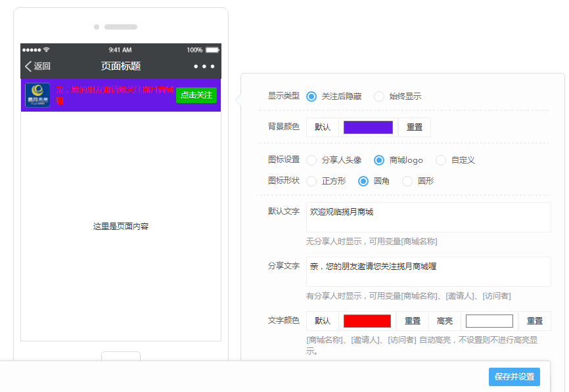This screenshot has width=569, height=392.
Task: Click 重置 next to highlight color
Action: [x=535, y=321]
